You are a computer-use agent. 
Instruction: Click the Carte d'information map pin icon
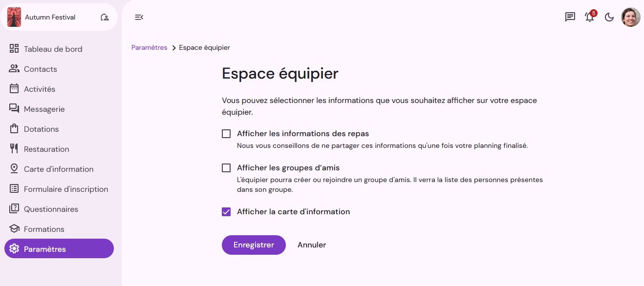14,168
